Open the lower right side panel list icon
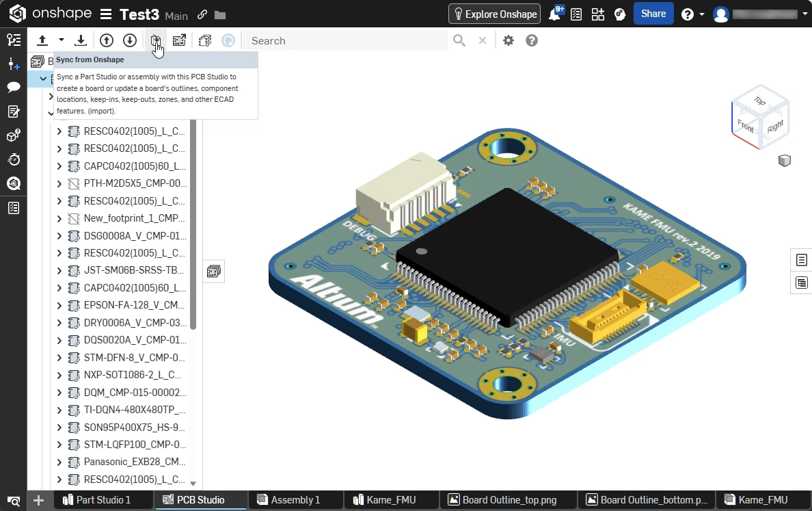 coord(802,283)
